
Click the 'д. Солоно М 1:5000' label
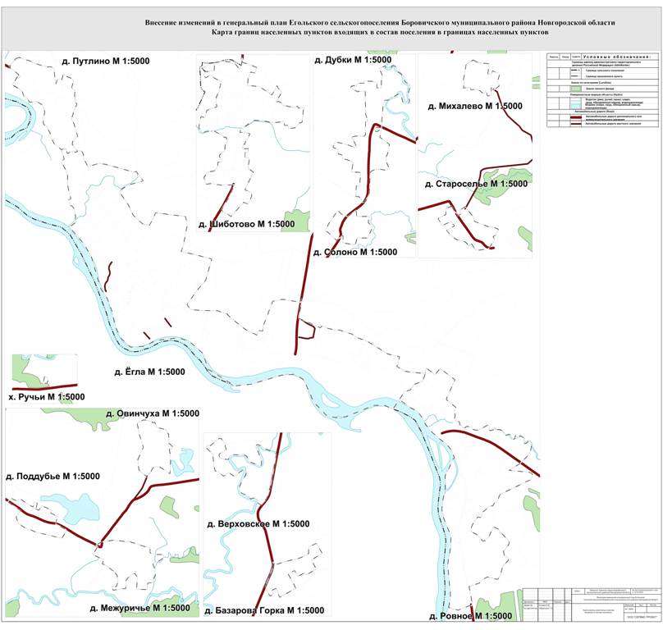(355, 252)
